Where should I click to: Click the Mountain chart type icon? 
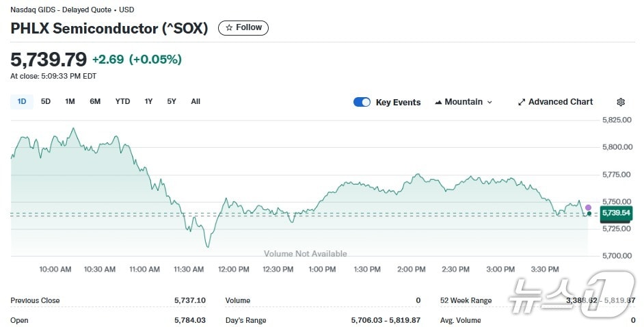(438, 102)
